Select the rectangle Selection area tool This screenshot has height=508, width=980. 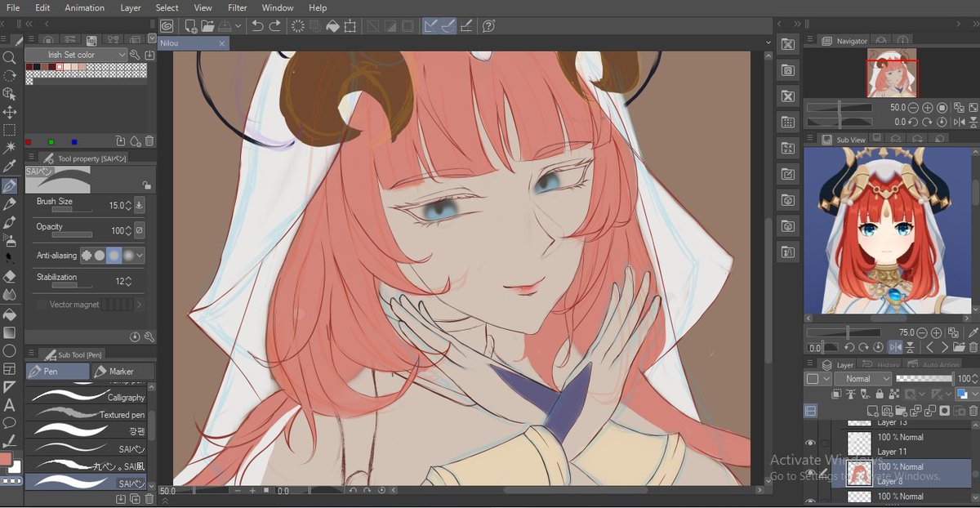click(x=10, y=130)
